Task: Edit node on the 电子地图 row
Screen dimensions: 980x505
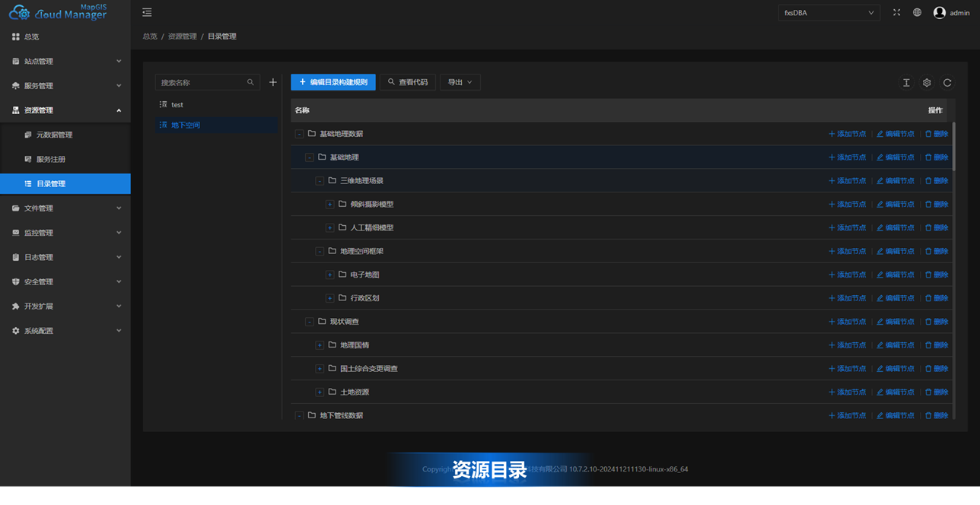Action: (896, 275)
